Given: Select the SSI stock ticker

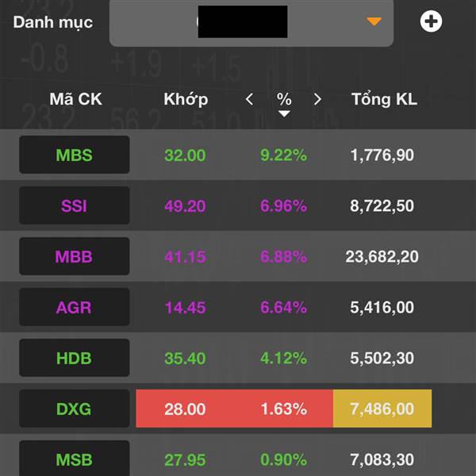Looking at the screenshot, I should pos(75,205).
